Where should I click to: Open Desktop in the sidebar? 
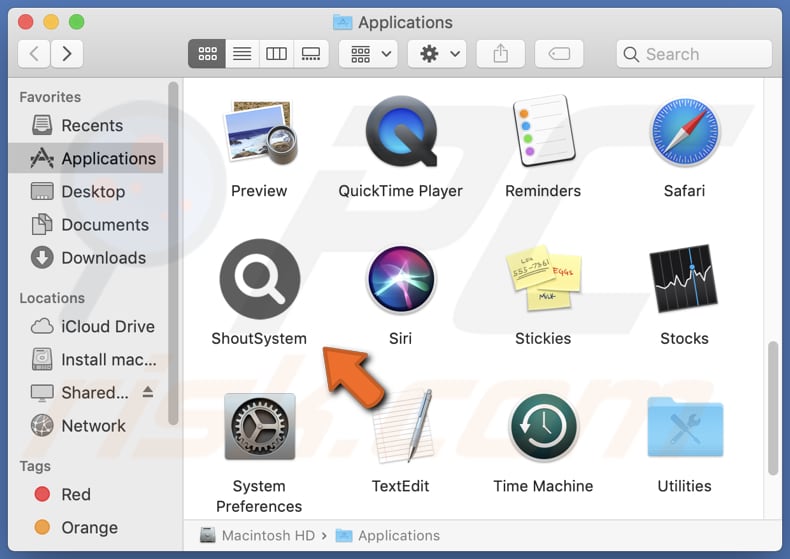coord(86,191)
